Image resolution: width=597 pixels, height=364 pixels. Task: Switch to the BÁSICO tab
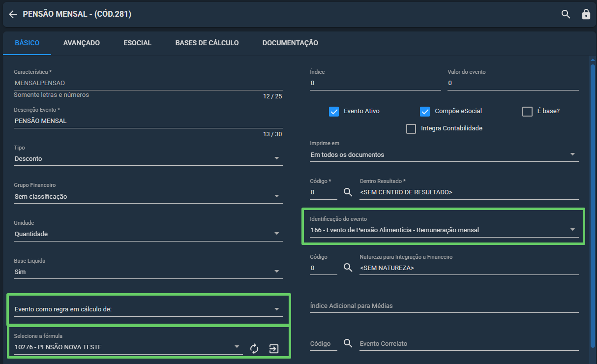pyautogui.click(x=27, y=43)
